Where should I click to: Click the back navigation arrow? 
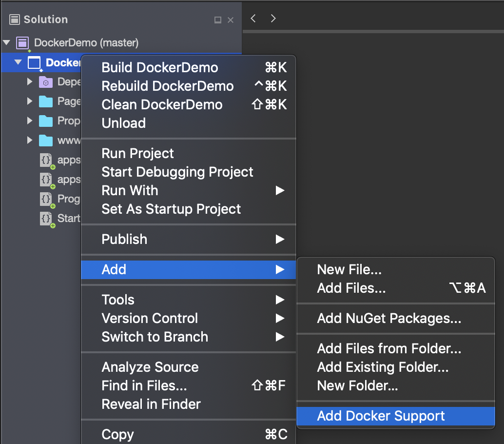(253, 18)
